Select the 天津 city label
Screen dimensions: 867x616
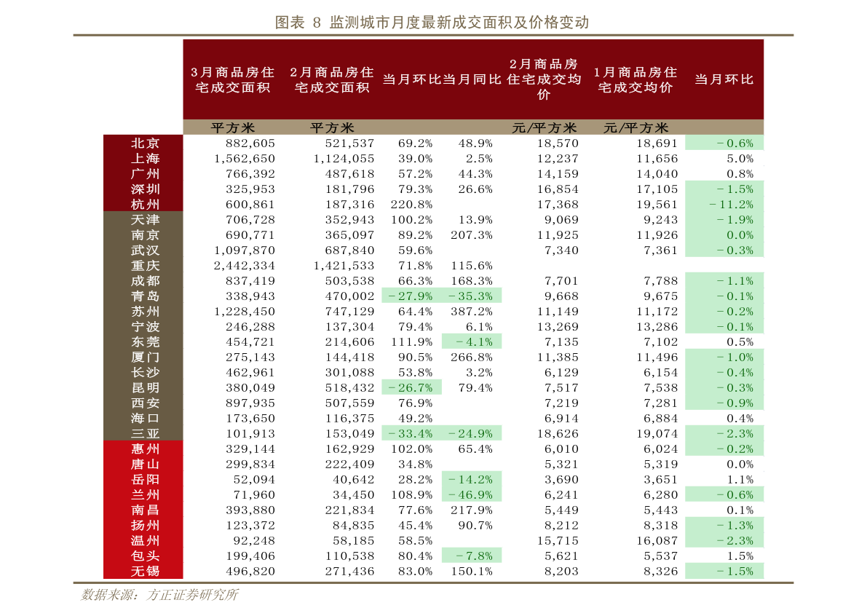click(146, 220)
